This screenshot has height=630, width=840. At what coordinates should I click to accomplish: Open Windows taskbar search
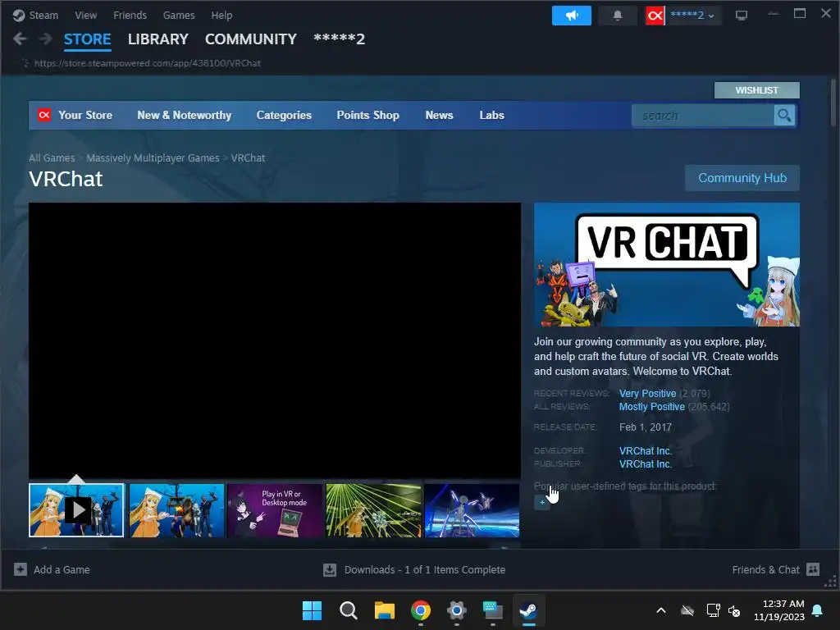348,610
